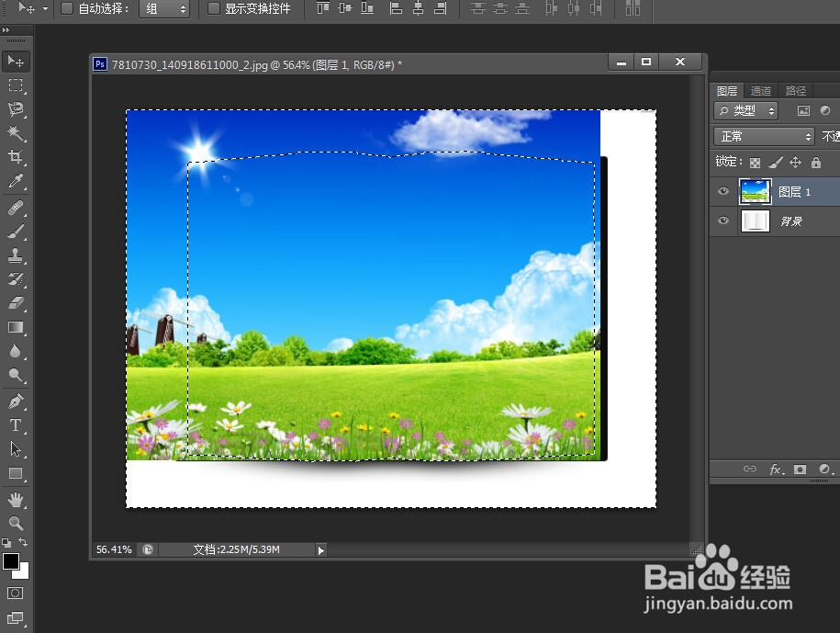The height and width of the screenshot is (633, 840).
Task: Add a layer style with fx button
Action: [x=775, y=469]
